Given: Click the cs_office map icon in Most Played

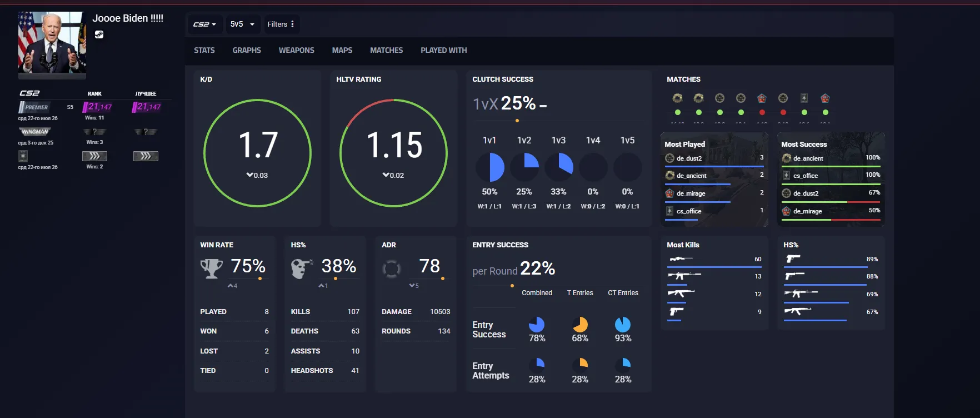Looking at the screenshot, I should click(x=669, y=211).
